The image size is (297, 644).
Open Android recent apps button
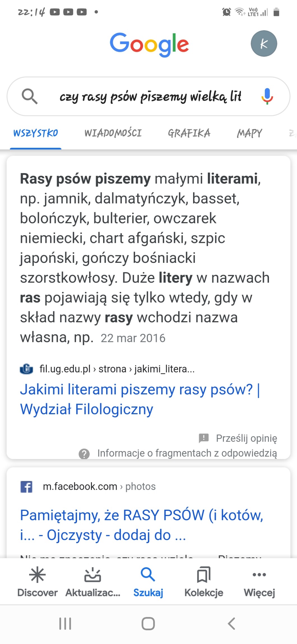65,624
